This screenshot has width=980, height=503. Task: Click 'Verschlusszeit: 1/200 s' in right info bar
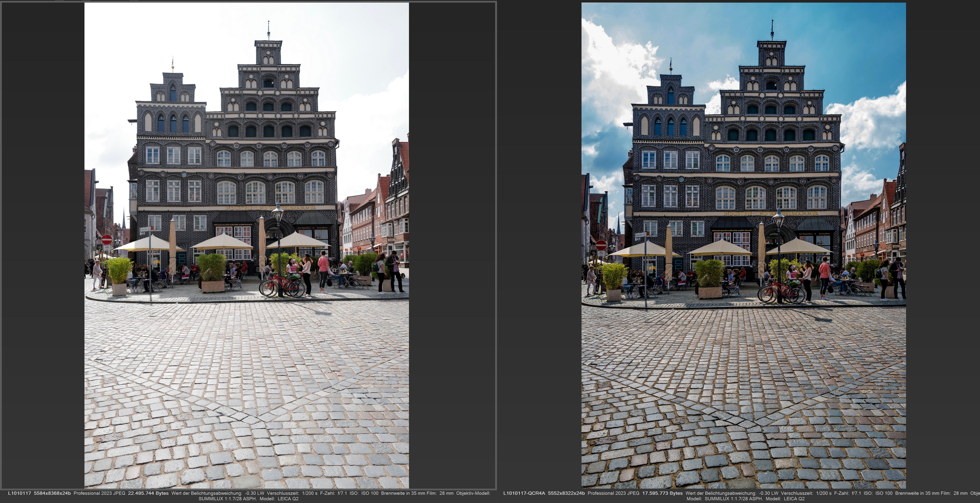806,493
